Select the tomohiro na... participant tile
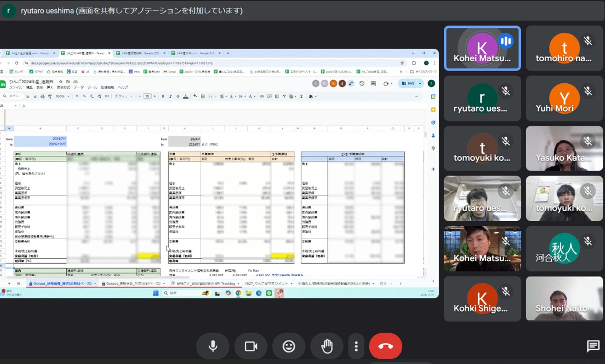 coord(564,48)
